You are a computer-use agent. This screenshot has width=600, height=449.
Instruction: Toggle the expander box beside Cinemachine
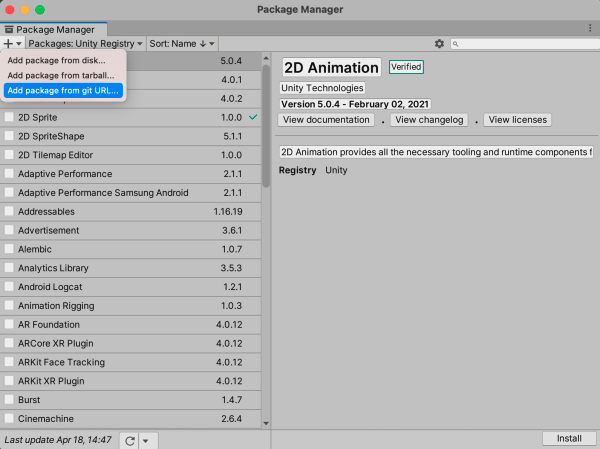pyautogui.click(x=9, y=418)
